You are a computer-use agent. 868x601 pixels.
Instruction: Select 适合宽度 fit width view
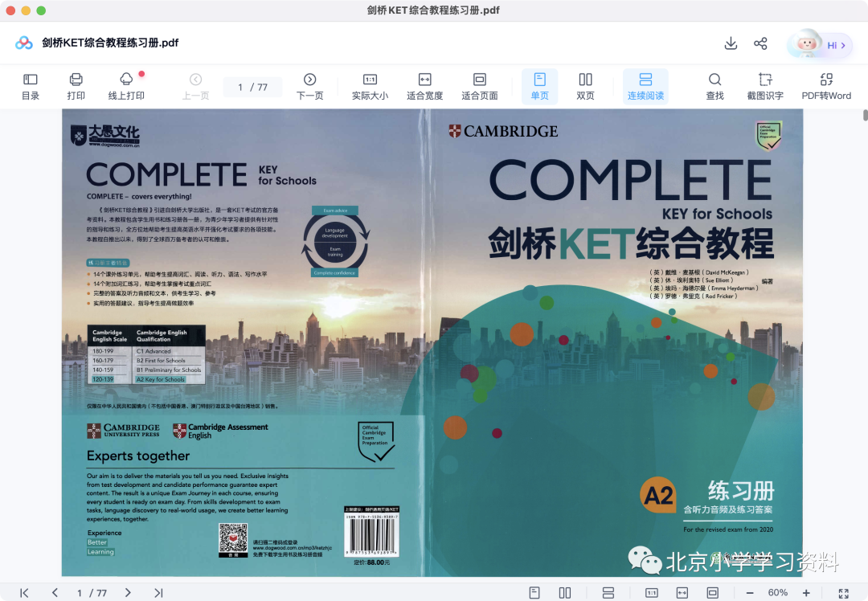(424, 87)
